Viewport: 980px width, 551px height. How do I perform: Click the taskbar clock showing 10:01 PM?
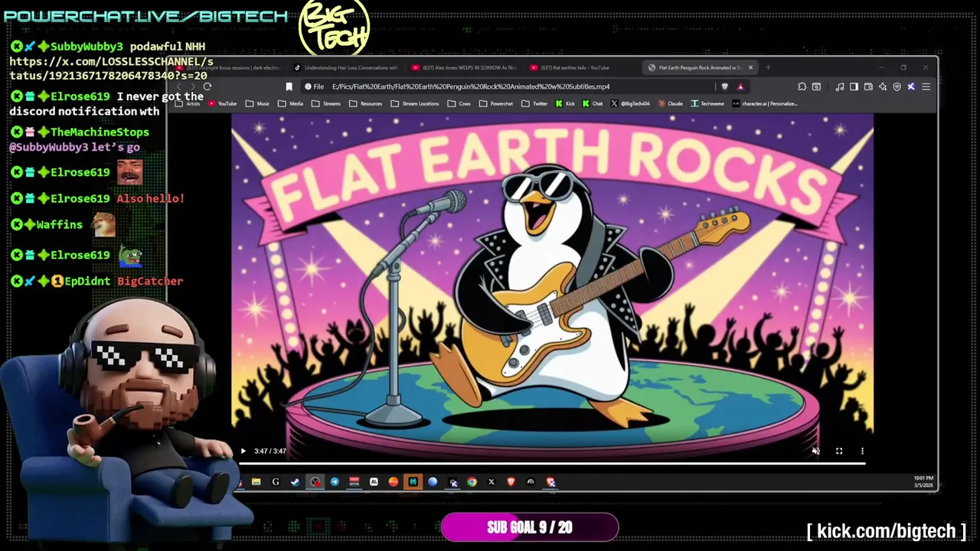(923, 481)
